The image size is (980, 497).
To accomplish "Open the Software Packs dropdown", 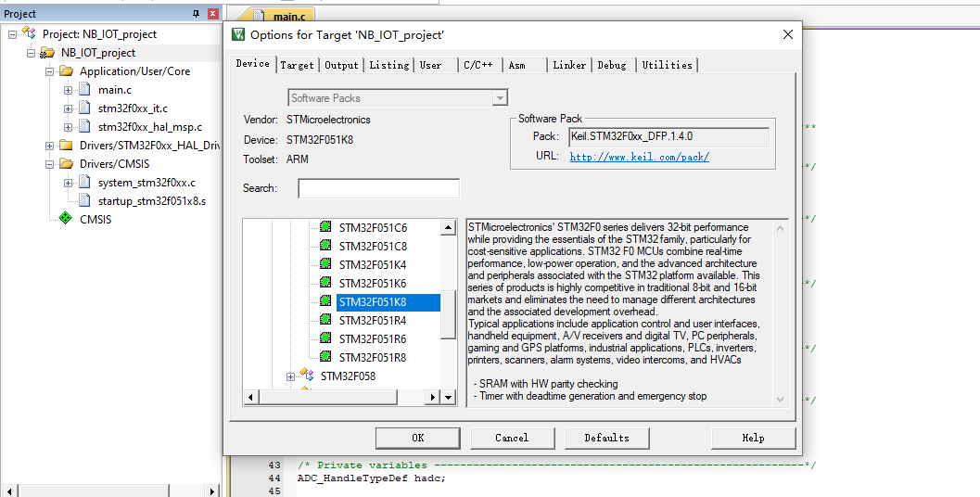I will coord(500,98).
